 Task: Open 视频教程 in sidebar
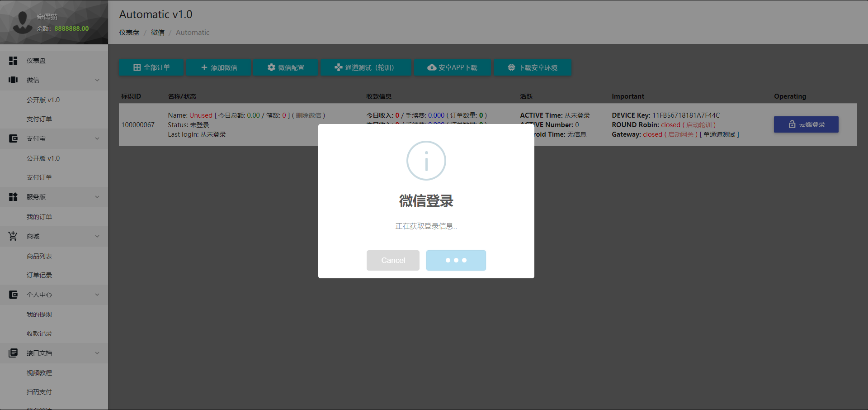click(x=39, y=373)
